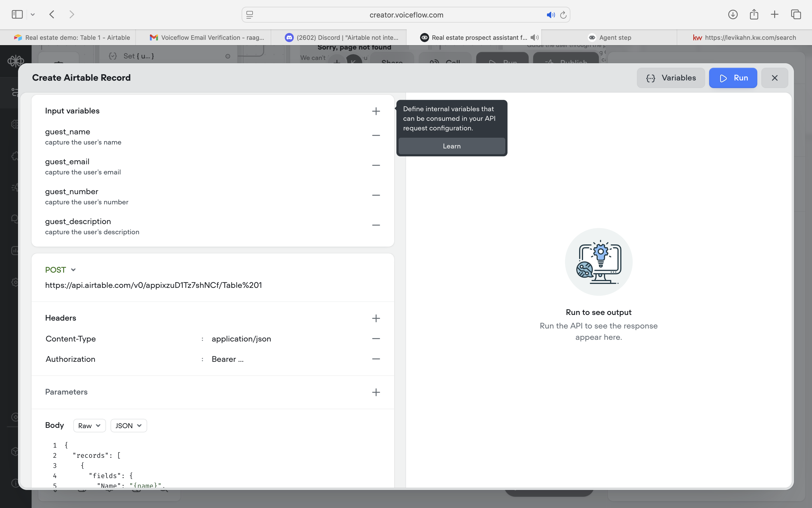Remove the guest_description input variable
This screenshot has height=508, width=812.
click(376, 225)
